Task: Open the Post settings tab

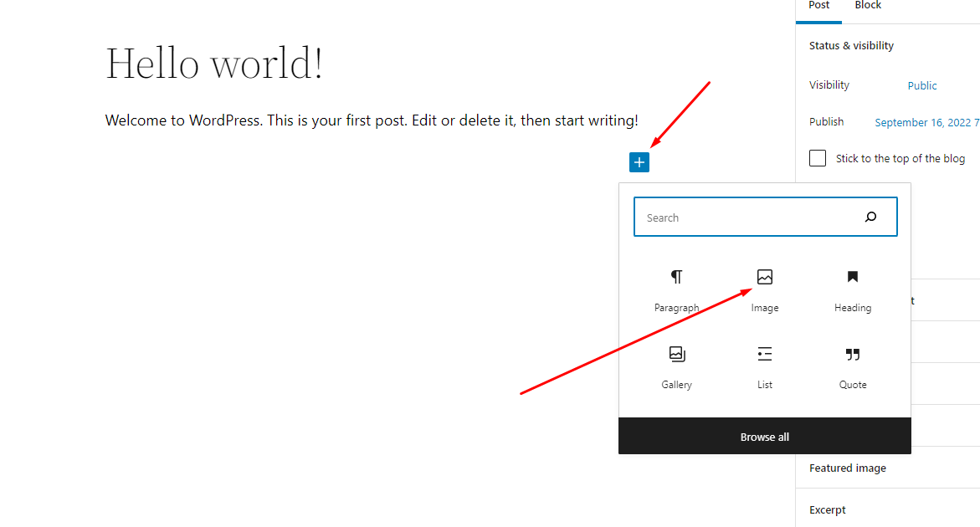Action: point(818,5)
